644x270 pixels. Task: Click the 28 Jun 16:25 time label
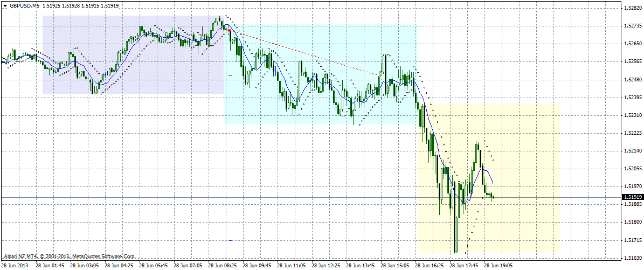[429, 266]
